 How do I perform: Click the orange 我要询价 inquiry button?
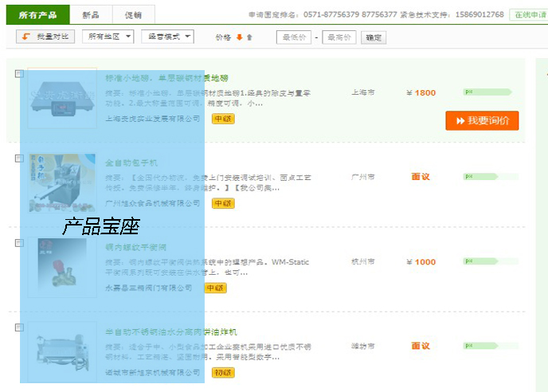[482, 120]
